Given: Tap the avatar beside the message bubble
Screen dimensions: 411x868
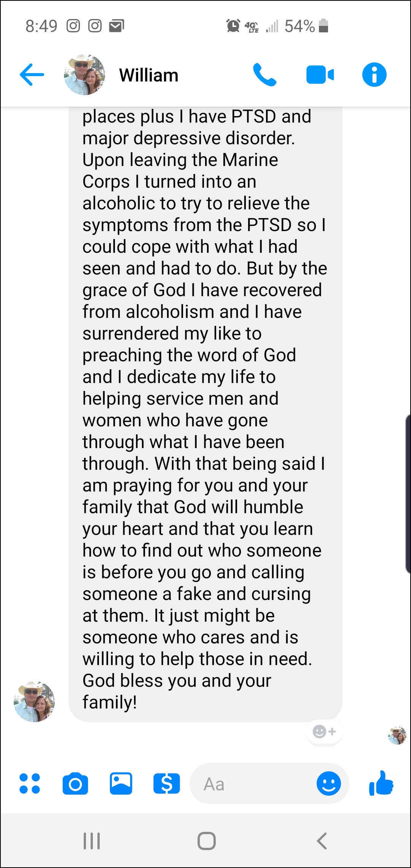Looking at the screenshot, I should [x=34, y=701].
